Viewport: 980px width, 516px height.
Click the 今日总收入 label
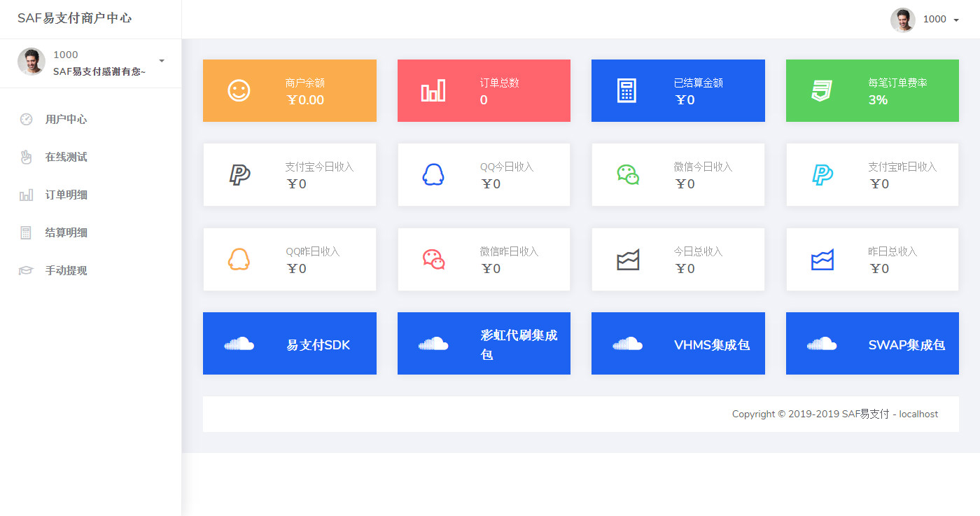click(698, 251)
